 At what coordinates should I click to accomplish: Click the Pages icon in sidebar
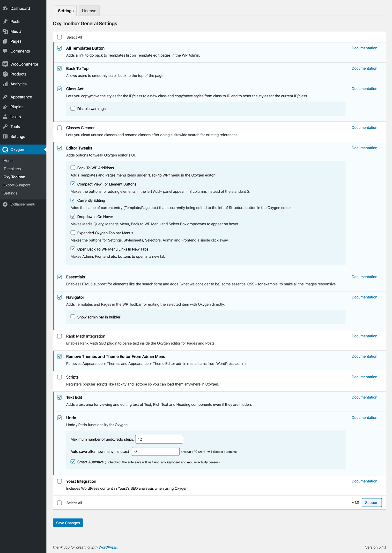(5, 41)
